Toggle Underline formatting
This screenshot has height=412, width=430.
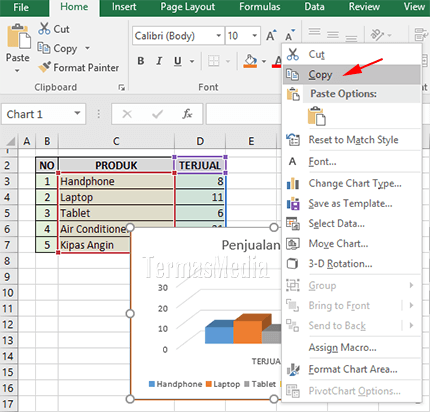pos(178,61)
